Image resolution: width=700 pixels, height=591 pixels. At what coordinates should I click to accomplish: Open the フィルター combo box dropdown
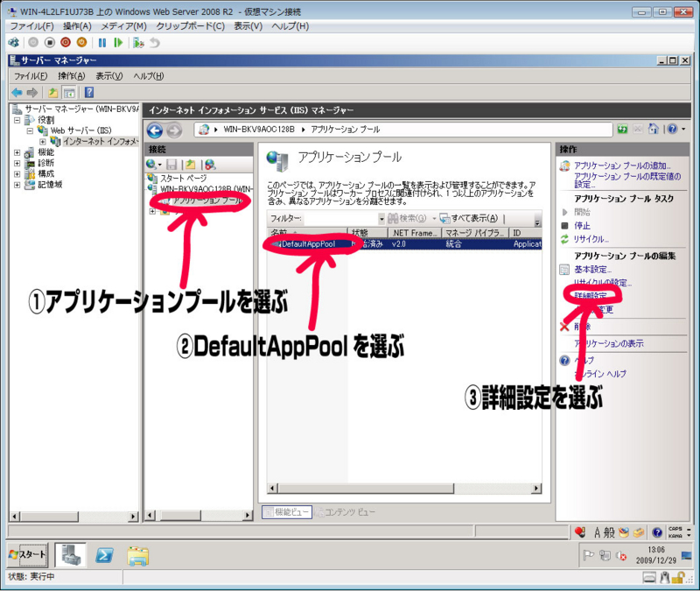pos(382,218)
